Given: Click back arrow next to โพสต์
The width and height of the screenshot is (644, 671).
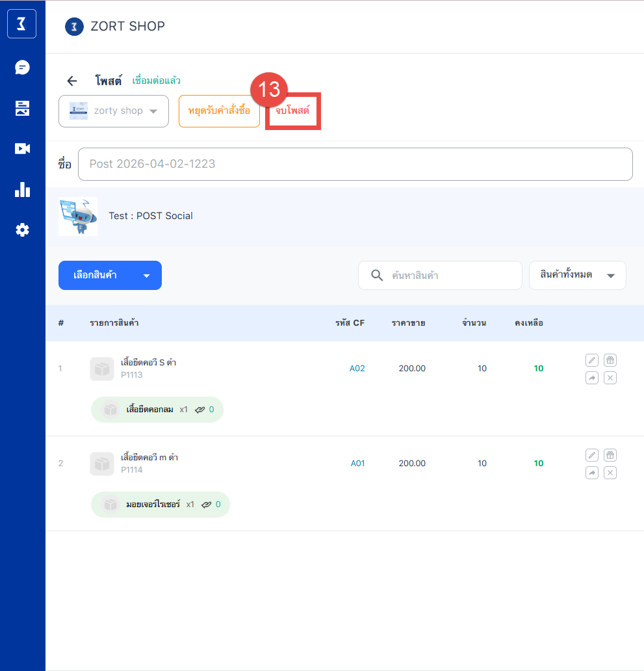Looking at the screenshot, I should coord(72,81).
